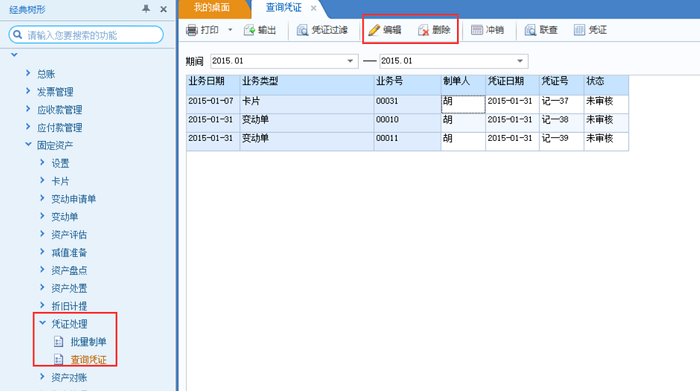Click the 凭证 voucher icon
The height and width of the screenshot is (391, 700).
coord(579,30)
